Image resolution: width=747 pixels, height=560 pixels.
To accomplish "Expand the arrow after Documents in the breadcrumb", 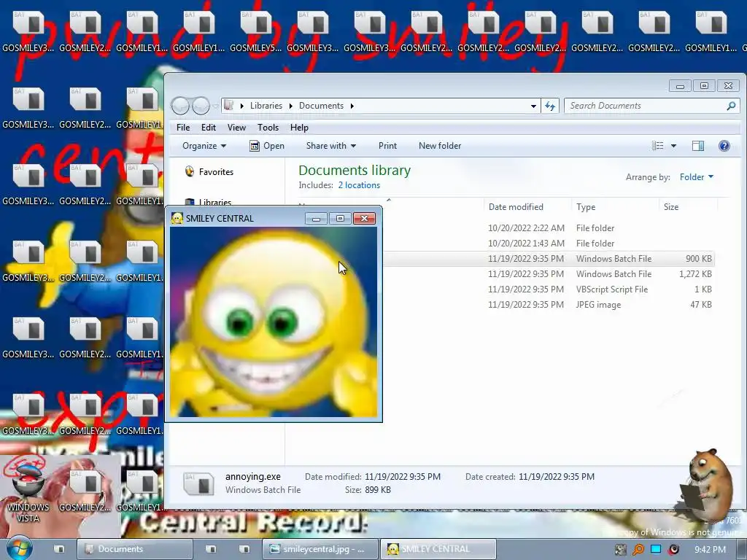I will click(x=352, y=106).
